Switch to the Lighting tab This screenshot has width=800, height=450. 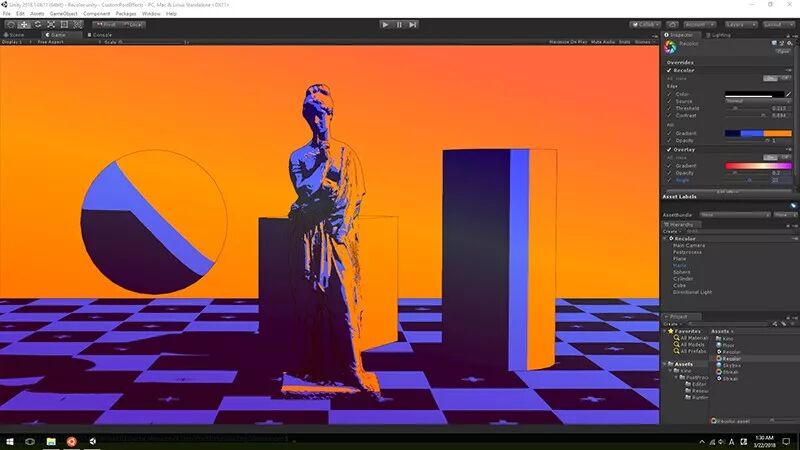718,35
